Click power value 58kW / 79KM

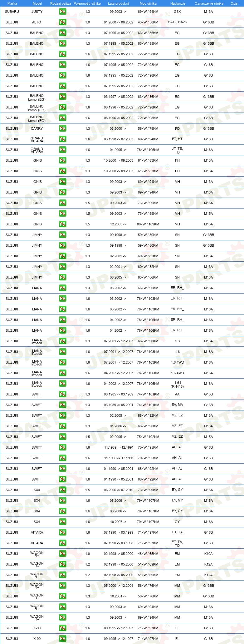click(148, 128)
